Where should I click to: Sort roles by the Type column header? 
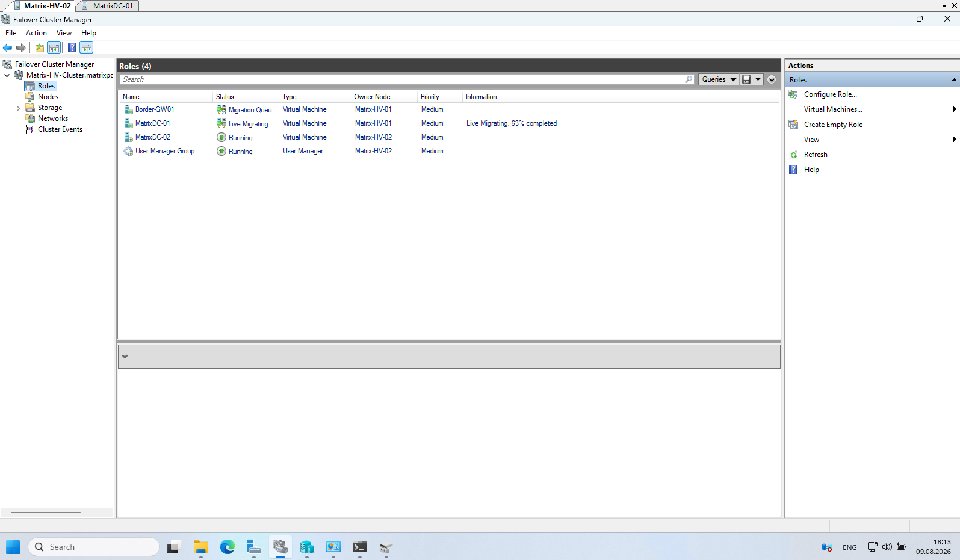coord(315,97)
